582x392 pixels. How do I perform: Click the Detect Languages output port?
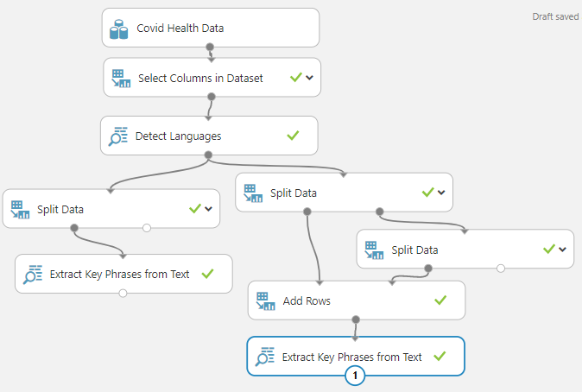pyautogui.click(x=209, y=155)
